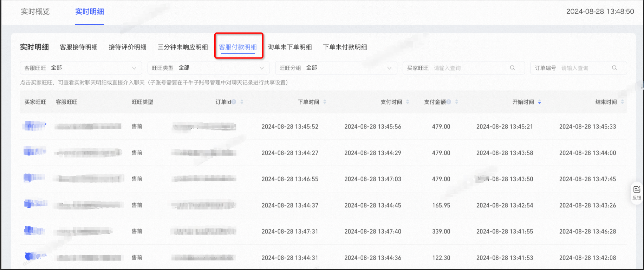Click end time 2024-08-28 13:42:08
Screen dimensions: 644x270
click(588, 258)
